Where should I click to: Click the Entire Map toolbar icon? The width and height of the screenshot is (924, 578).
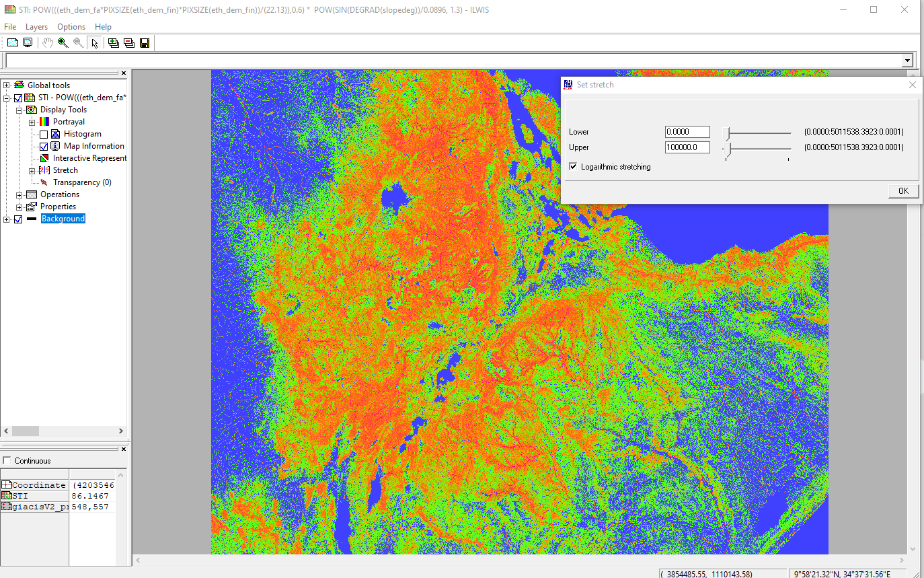[x=12, y=42]
